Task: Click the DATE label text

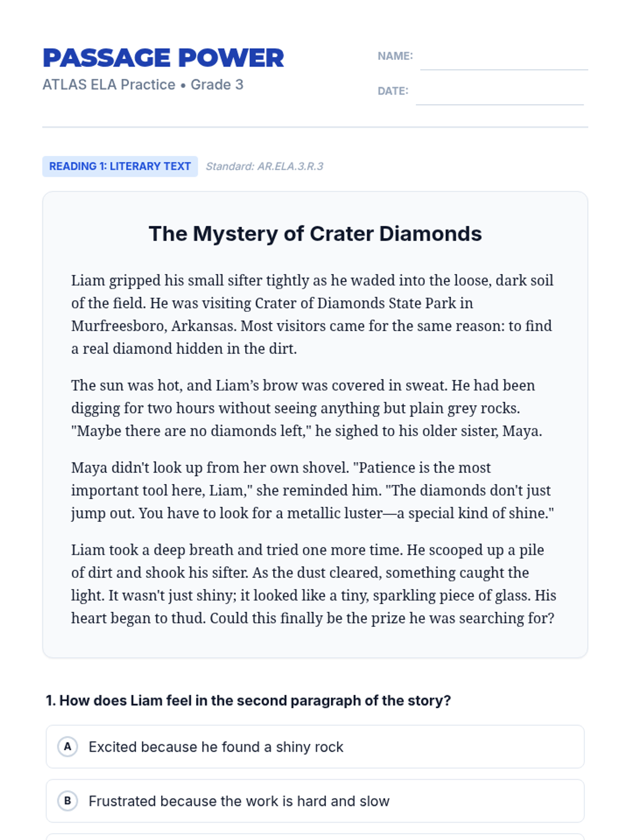Action: [x=393, y=91]
